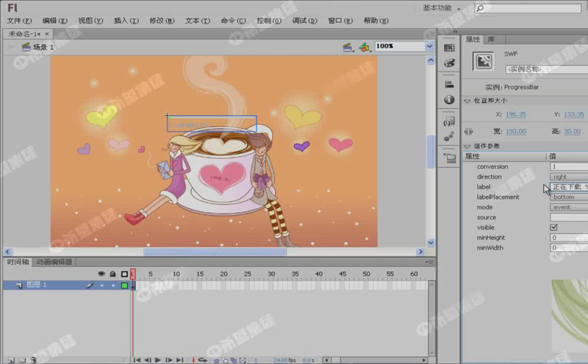Open the Color palette panel icon

[449, 63]
